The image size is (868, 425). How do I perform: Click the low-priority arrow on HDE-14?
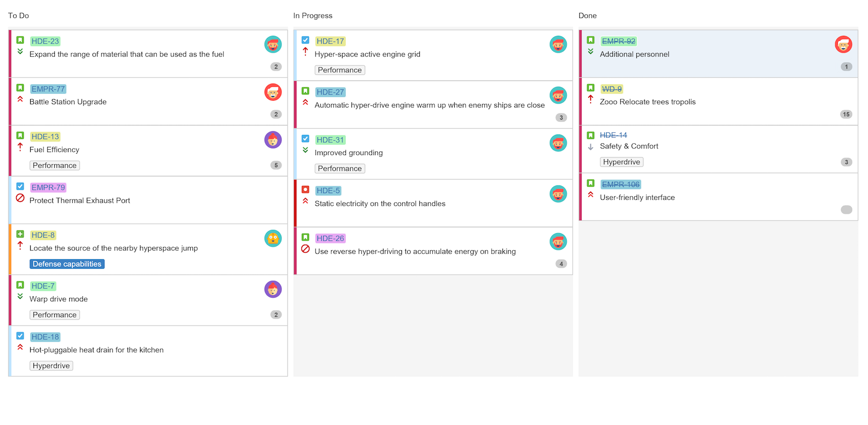click(591, 146)
